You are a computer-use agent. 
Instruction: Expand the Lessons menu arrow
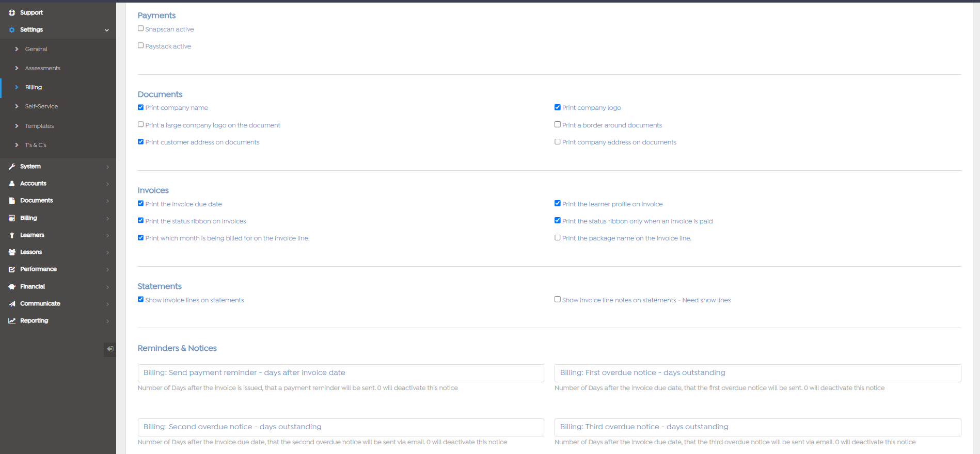(x=107, y=252)
